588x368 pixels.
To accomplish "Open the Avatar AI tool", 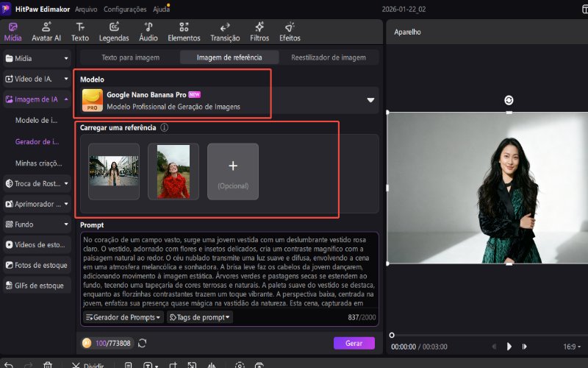I will pos(46,32).
